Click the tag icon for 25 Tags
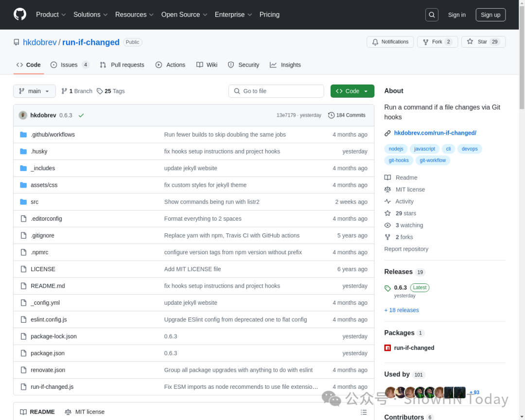Viewport: 525px width, 420px height. click(x=100, y=91)
